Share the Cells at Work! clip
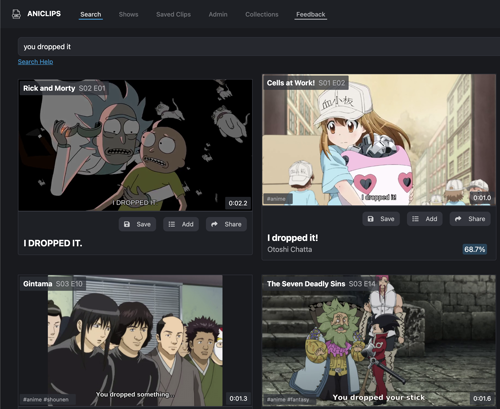Image resolution: width=500 pixels, height=409 pixels. tap(470, 219)
